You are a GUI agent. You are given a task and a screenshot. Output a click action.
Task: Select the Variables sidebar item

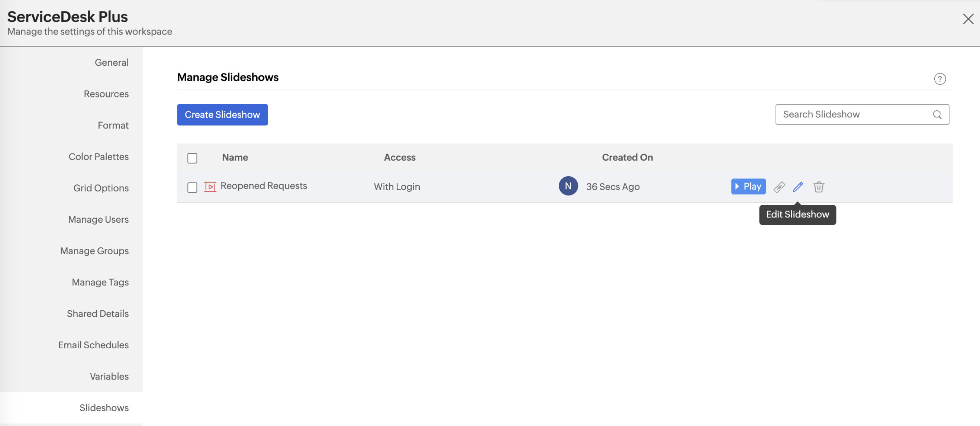point(109,376)
